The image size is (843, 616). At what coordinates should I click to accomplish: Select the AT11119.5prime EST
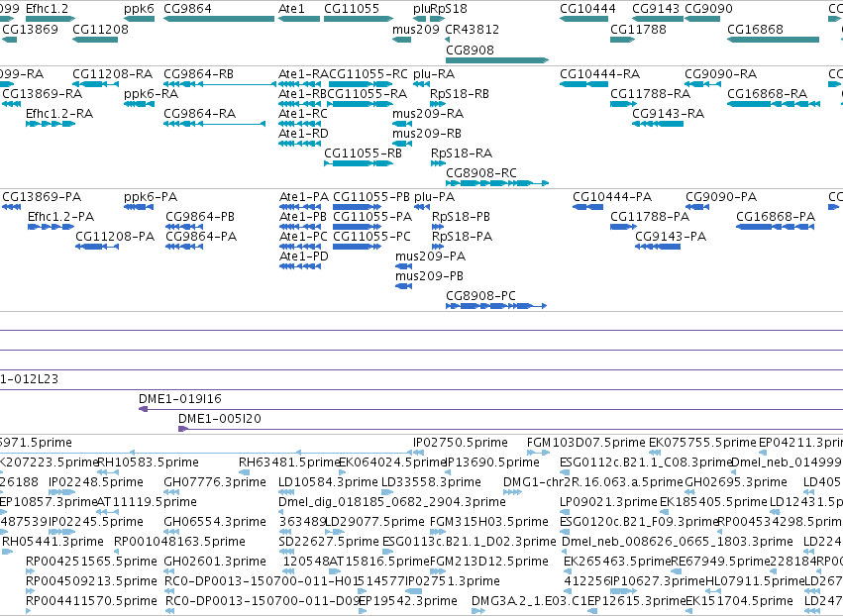pos(108,512)
